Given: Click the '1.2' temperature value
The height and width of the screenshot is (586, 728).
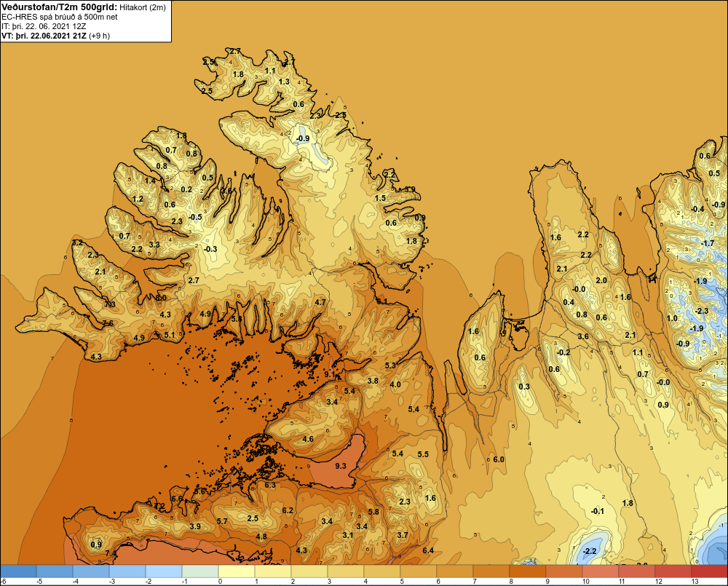Looking at the screenshot, I should pyautogui.click(x=138, y=199).
